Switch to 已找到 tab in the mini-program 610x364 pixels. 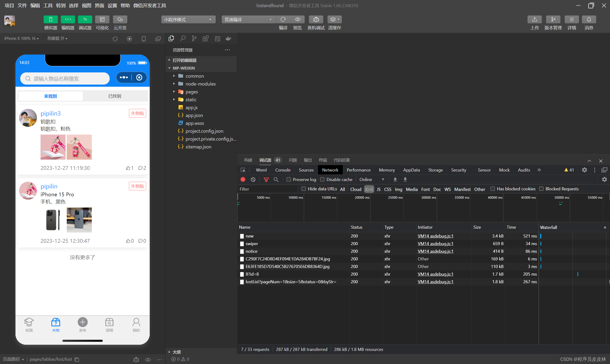click(x=114, y=96)
